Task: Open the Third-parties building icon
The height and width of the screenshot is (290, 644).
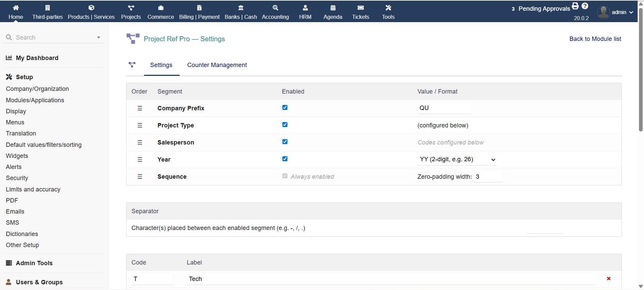Action: (x=47, y=8)
